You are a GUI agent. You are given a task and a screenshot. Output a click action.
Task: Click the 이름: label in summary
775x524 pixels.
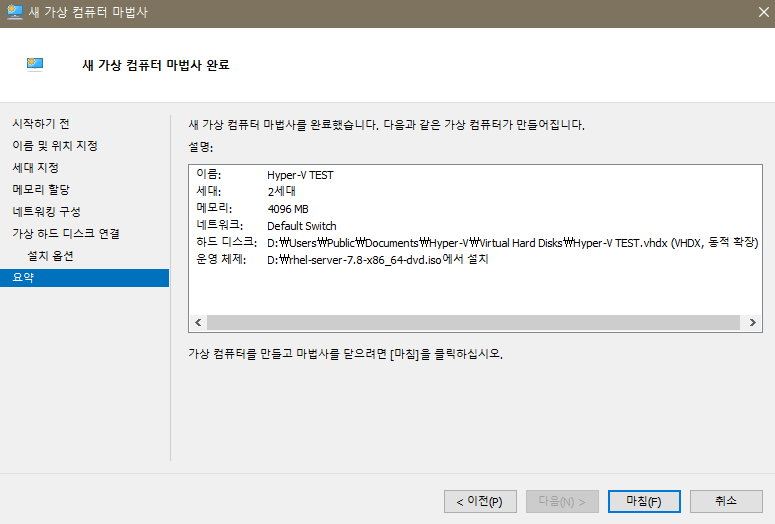209,174
